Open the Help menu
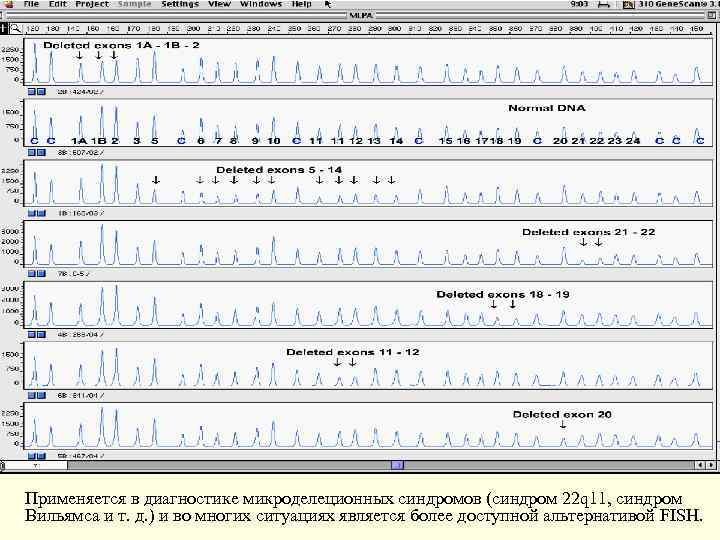The height and width of the screenshot is (540, 720). [302, 4]
